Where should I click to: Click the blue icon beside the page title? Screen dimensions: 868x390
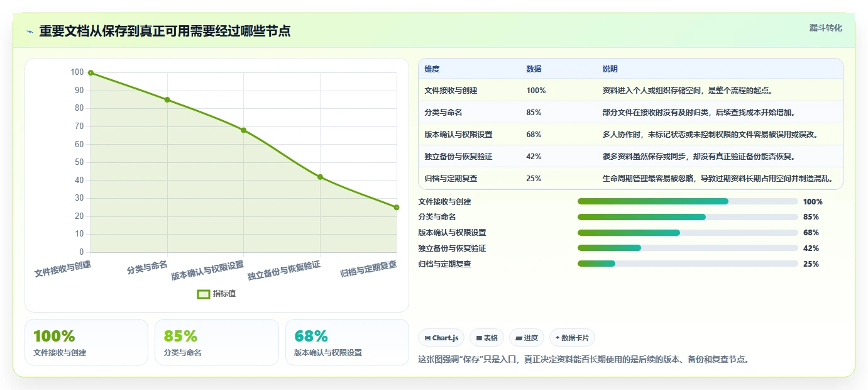point(30,31)
